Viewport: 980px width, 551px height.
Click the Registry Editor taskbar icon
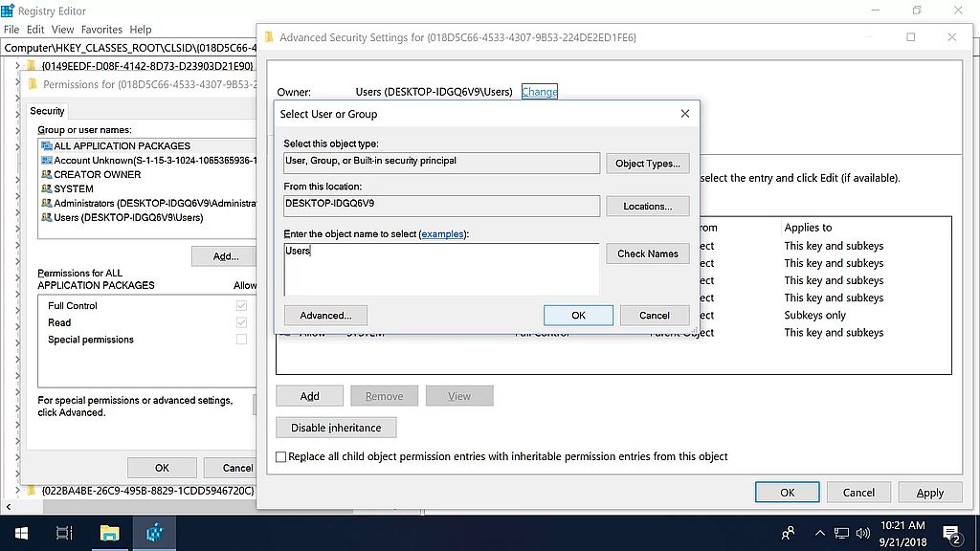pos(154,533)
